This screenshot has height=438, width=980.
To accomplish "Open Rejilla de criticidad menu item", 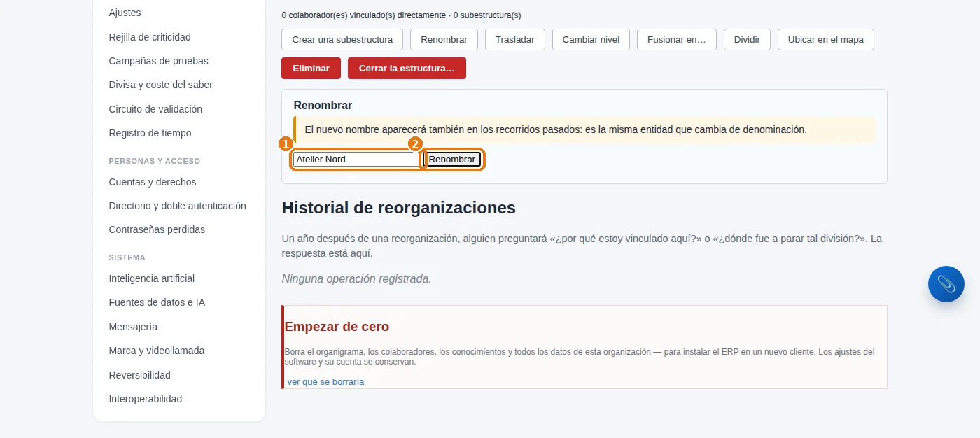I will [150, 37].
